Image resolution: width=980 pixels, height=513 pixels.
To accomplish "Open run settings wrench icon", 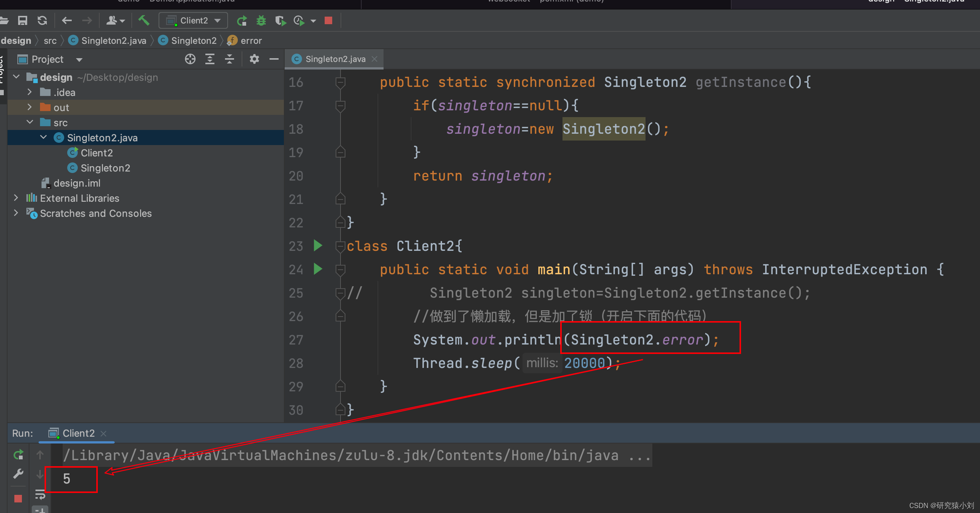I will 18,474.
